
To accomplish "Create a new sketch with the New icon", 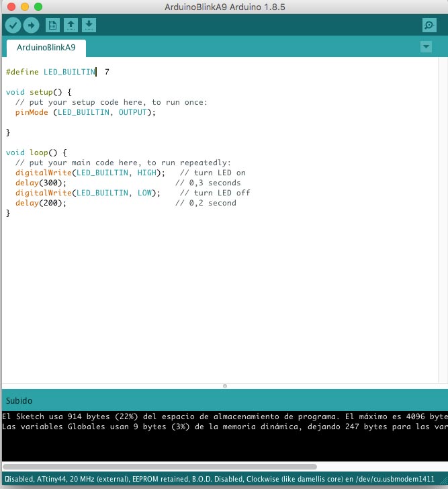I will coord(52,26).
